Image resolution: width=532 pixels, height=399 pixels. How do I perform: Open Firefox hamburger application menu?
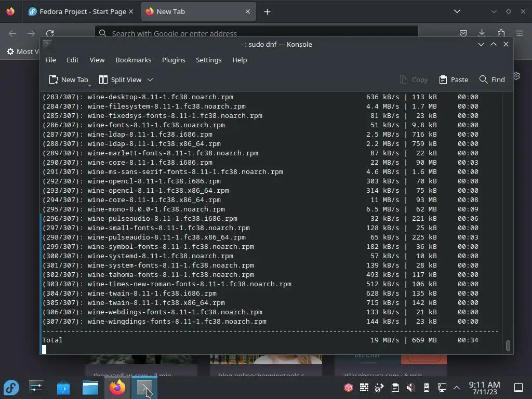[520, 33]
